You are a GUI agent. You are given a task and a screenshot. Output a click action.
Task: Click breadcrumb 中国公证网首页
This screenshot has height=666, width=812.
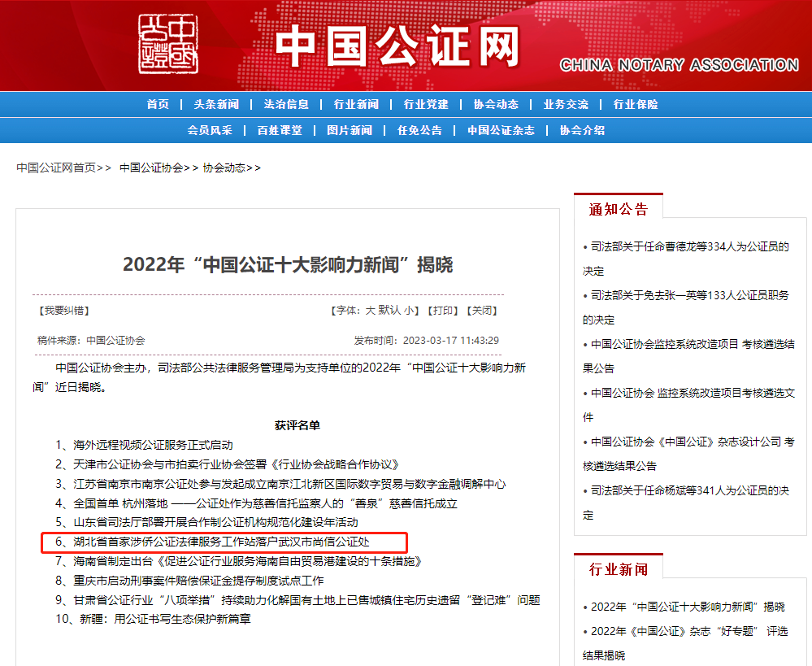click(x=56, y=168)
